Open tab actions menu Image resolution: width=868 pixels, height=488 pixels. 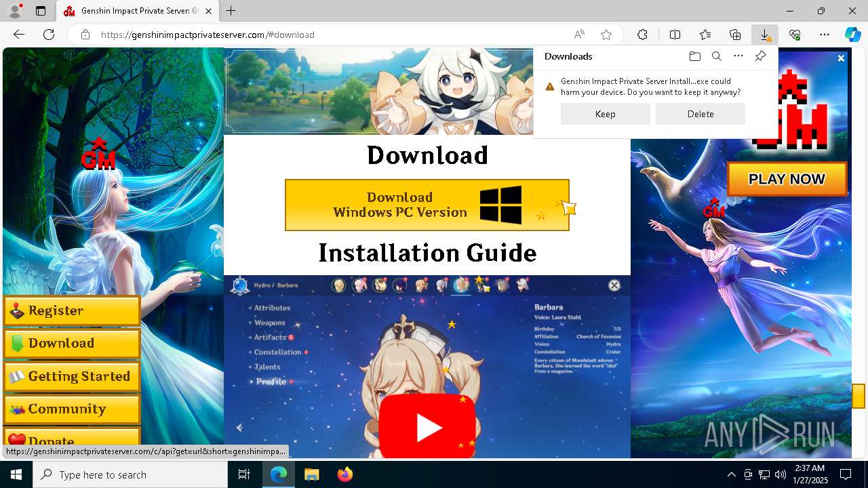pos(41,11)
